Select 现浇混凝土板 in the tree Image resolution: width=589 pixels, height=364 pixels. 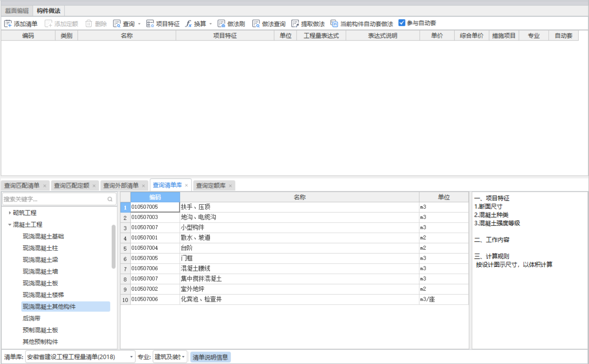coord(40,283)
